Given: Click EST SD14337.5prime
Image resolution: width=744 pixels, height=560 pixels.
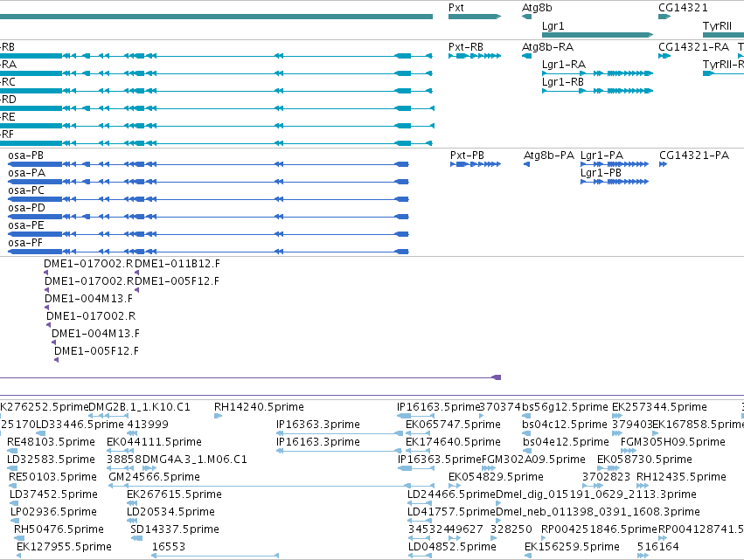Looking at the screenshot, I should click(x=175, y=529).
